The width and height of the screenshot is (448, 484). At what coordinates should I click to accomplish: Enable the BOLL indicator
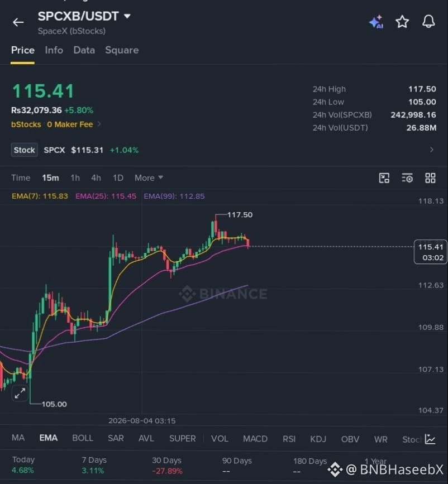pos(83,438)
